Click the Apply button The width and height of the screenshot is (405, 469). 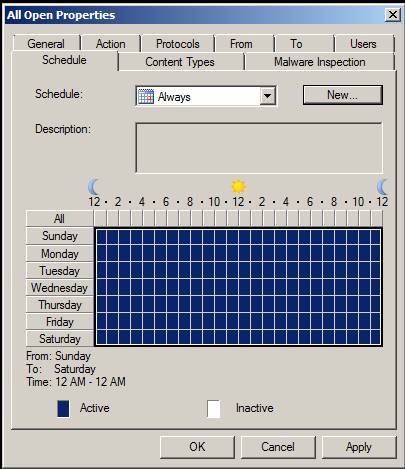[x=359, y=447]
